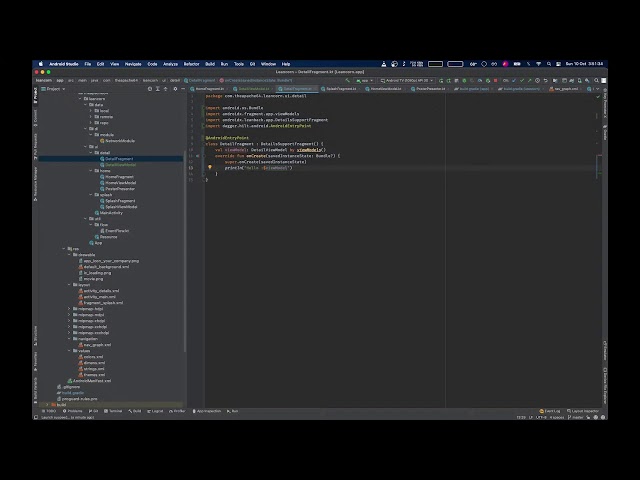The width and height of the screenshot is (640, 480).
Task: Click the macOS Wi-Fi menu bar icon
Action: click(x=538, y=64)
